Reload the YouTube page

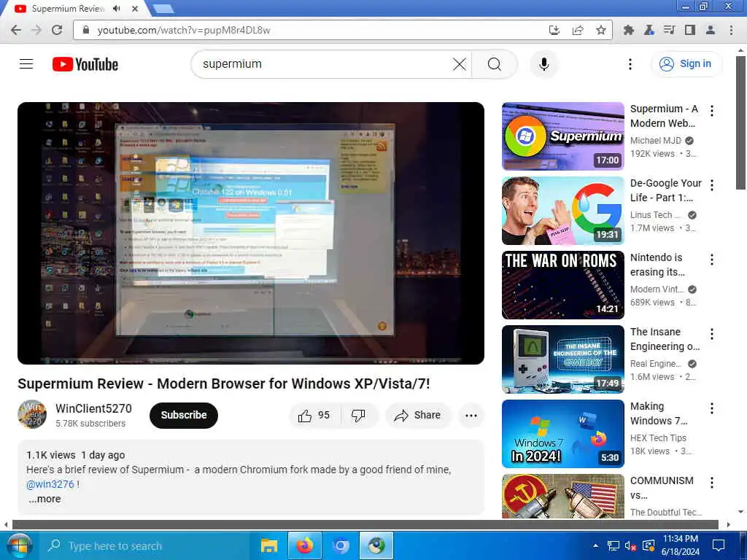tap(57, 30)
